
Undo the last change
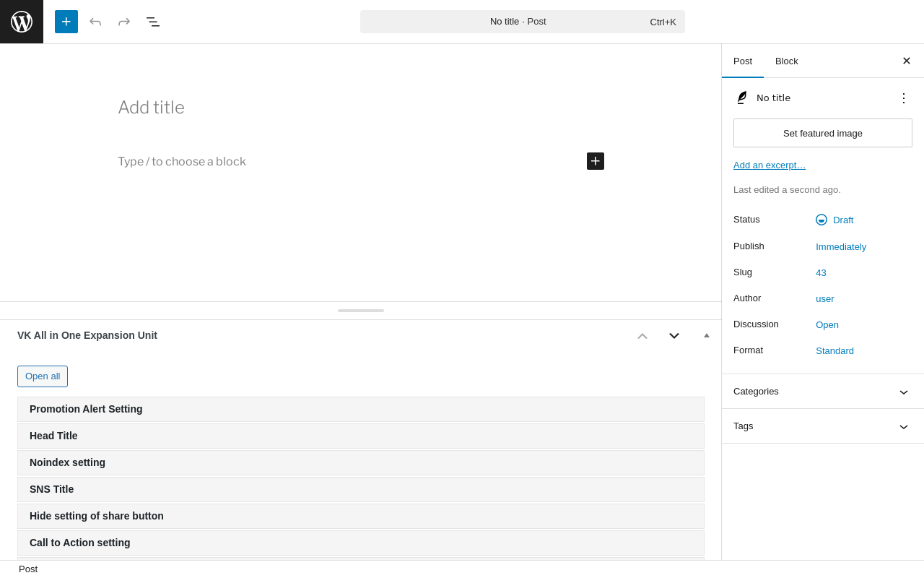coord(95,22)
